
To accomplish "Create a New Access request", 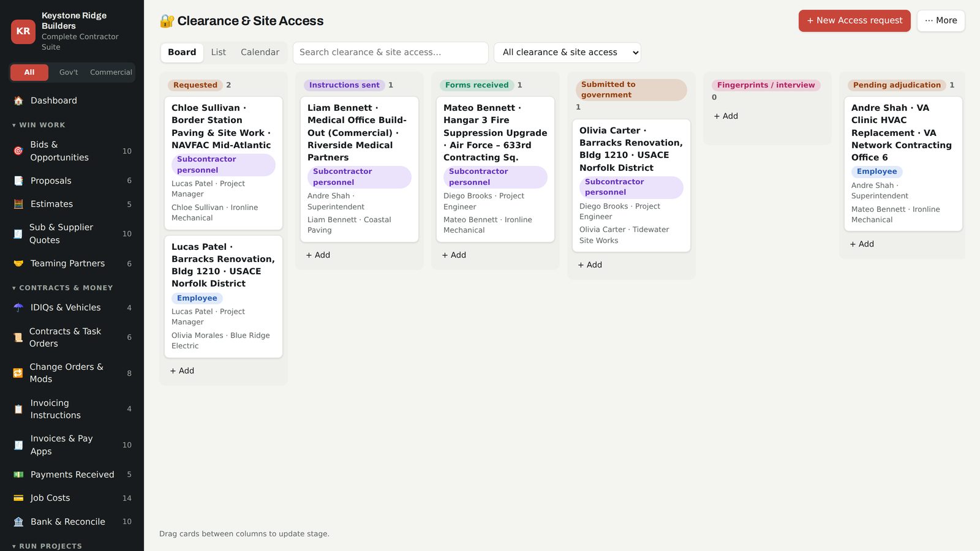I will 854,21.
